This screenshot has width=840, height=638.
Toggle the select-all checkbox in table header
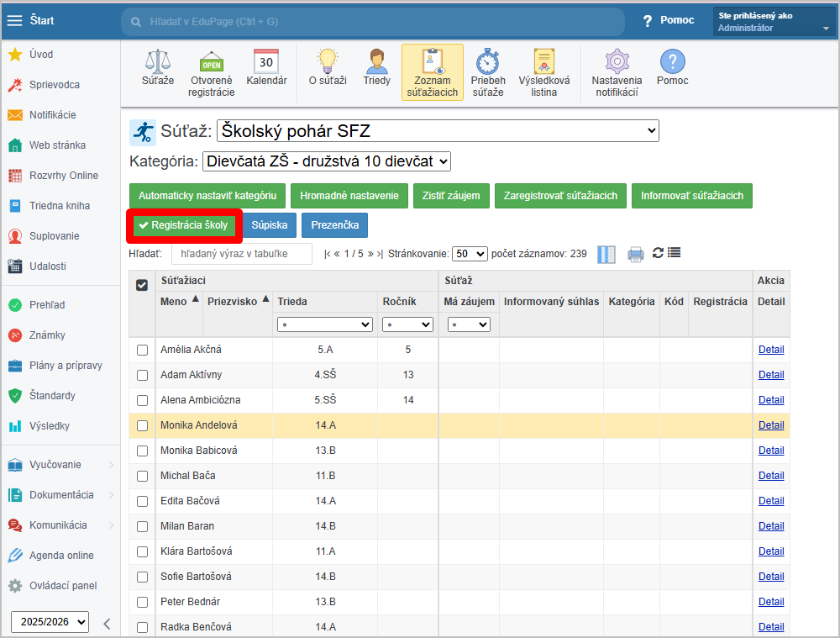[142, 285]
